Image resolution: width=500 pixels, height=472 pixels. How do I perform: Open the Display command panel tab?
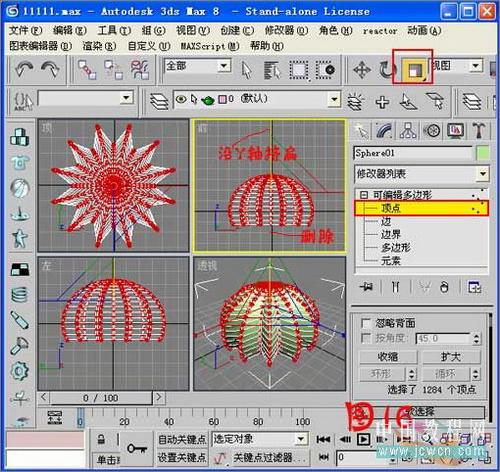click(455, 131)
